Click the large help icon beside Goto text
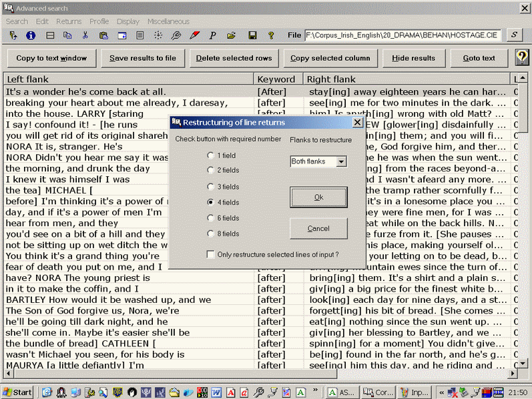The width and height of the screenshot is (532, 399). (521, 58)
